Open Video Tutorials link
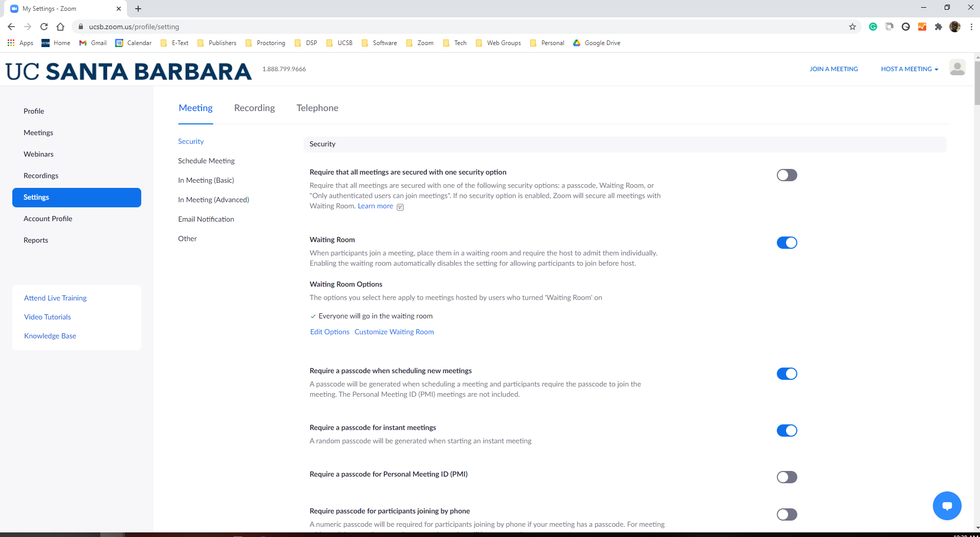The image size is (980, 537). click(48, 317)
